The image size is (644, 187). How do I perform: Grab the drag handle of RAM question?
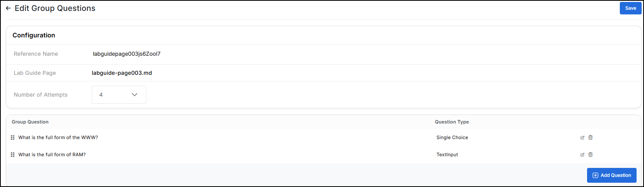tap(12, 155)
